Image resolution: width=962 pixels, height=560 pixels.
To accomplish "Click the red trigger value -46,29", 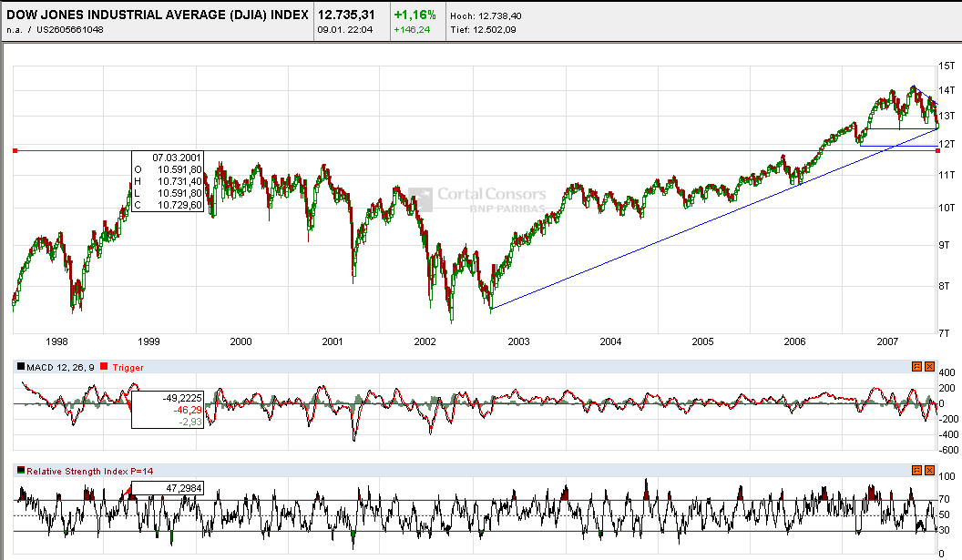I will pyautogui.click(x=187, y=410).
